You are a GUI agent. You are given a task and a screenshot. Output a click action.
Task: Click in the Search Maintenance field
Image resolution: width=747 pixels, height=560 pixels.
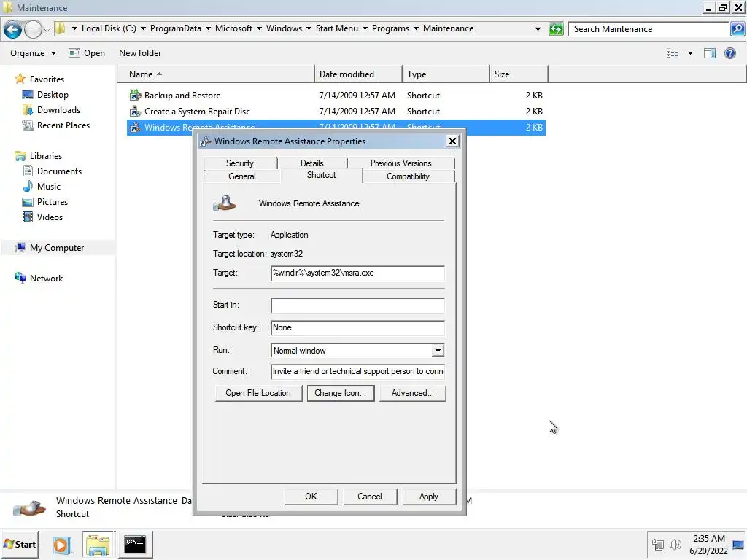coord(649,29)
